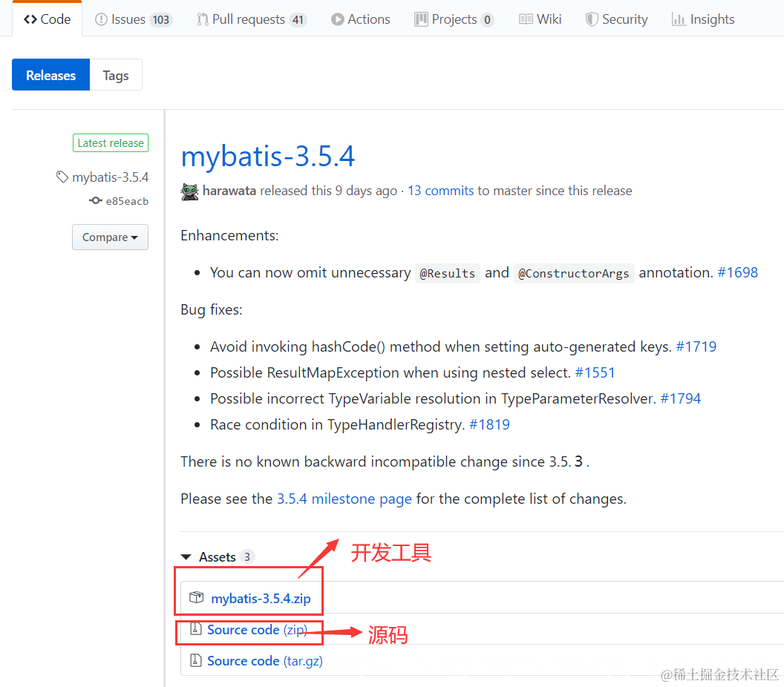Click the Projects count badge 0
Screen dimensions: 784x687
(487, 19)
